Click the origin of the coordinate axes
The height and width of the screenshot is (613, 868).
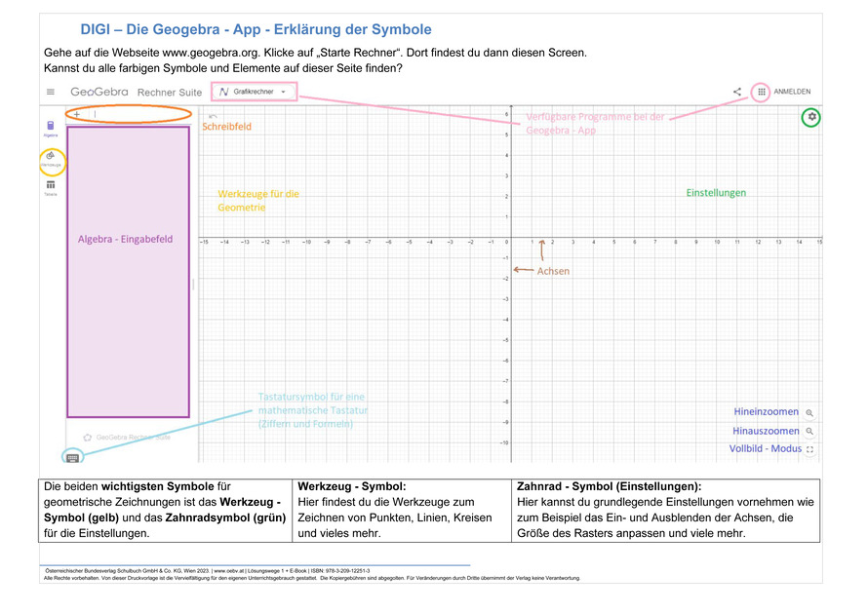[512, 235]
